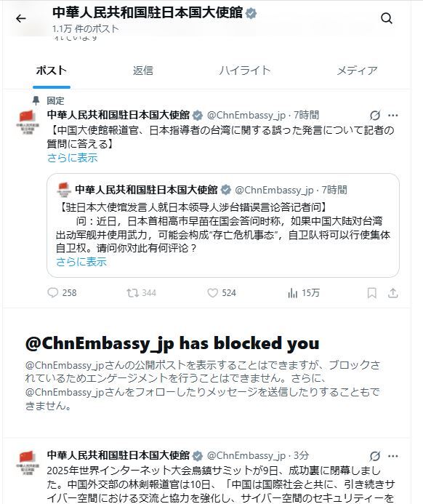
Task: Like the pinned post with 524 hearts
Action: (x=212, y=293)
